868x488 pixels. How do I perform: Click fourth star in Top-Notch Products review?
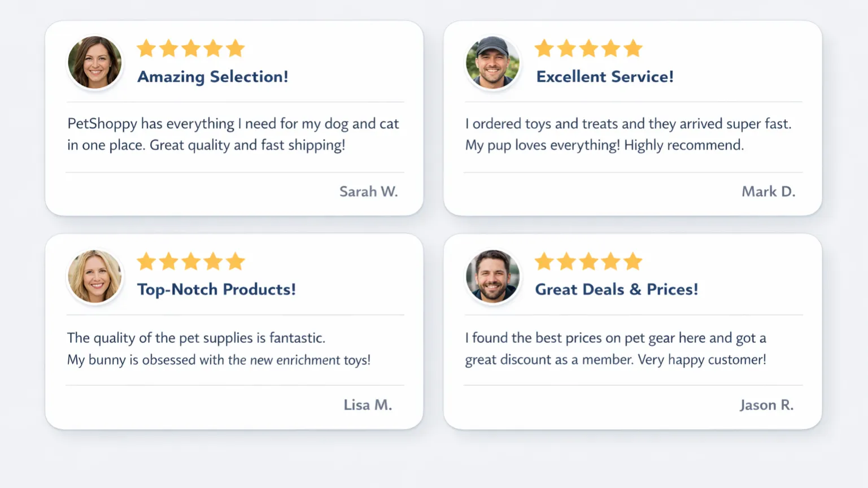coord(213,262)
